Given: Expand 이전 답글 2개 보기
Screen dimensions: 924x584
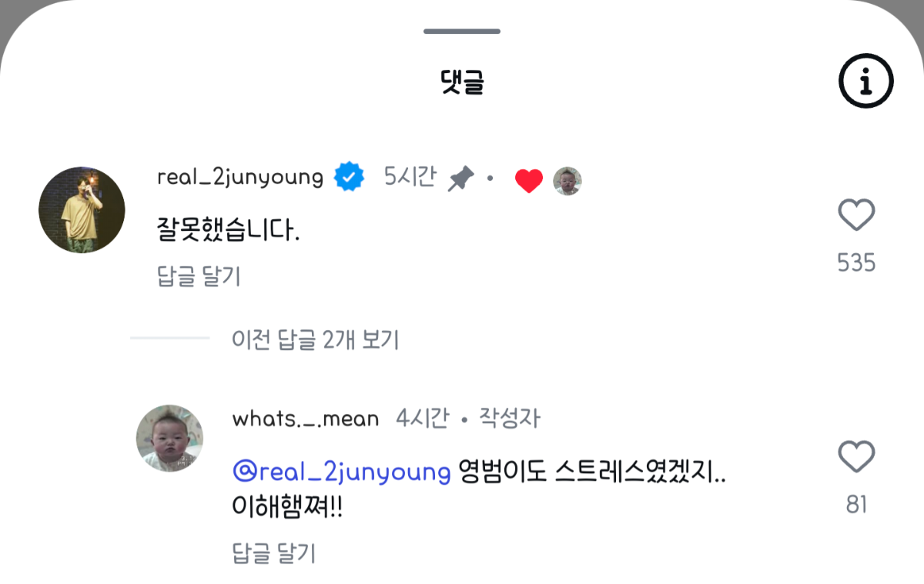Looking at the screenshot, I should tap(315, 339).
